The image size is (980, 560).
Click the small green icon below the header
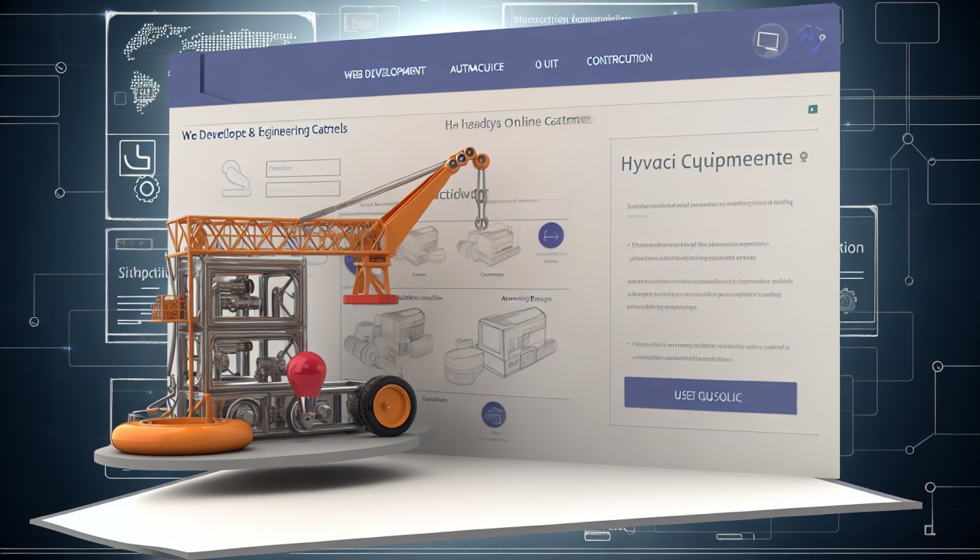812,109
